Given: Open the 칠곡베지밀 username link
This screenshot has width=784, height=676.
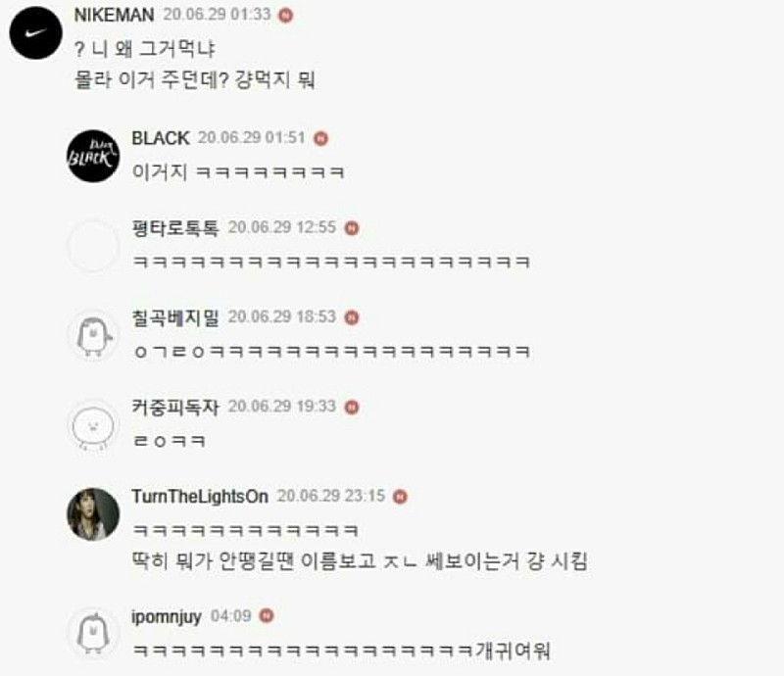Looking at the screenshot, I should coord(175,317).
